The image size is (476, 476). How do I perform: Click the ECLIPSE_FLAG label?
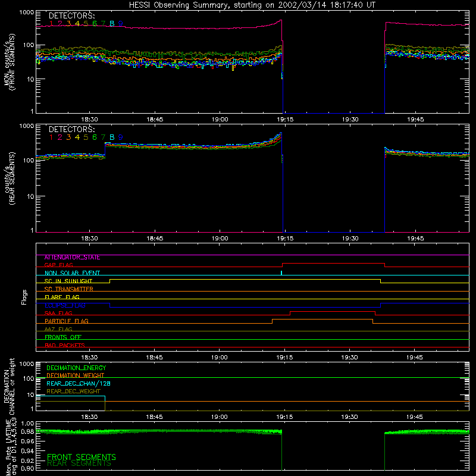coord(65,305)
